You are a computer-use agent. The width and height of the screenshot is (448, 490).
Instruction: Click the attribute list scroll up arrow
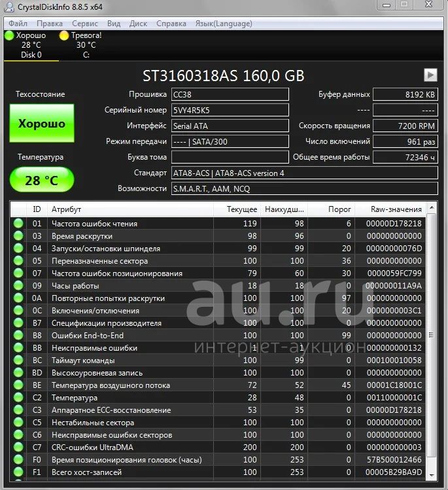point(432,207)
